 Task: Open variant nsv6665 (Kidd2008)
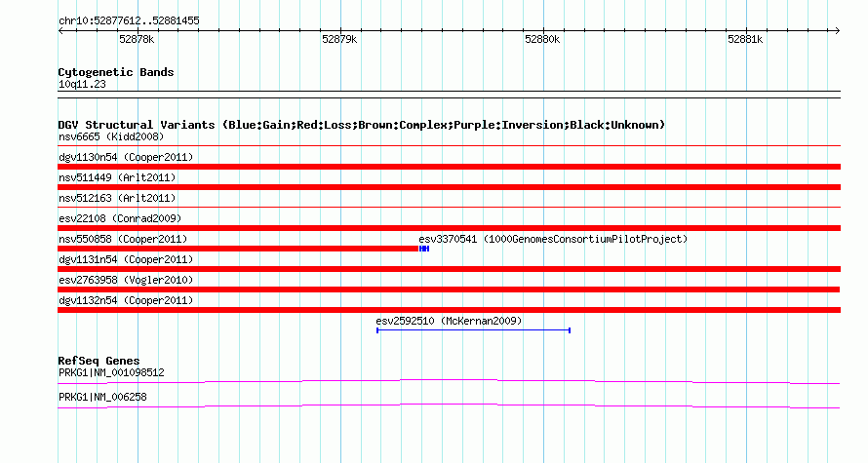pos(111,136)
